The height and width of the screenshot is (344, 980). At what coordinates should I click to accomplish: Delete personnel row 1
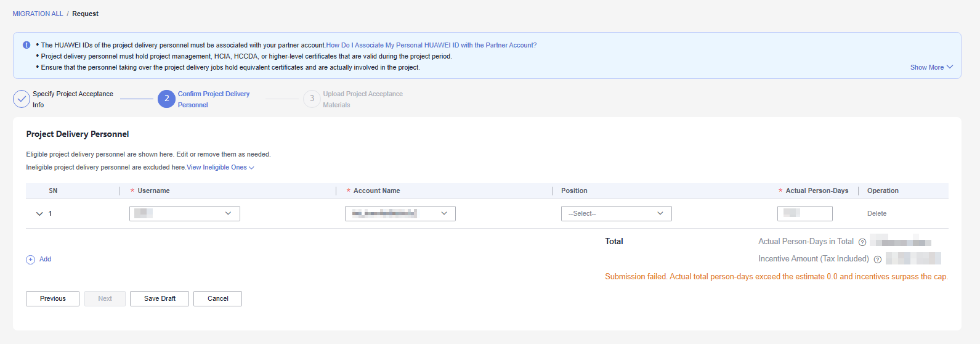pos(877,213)
